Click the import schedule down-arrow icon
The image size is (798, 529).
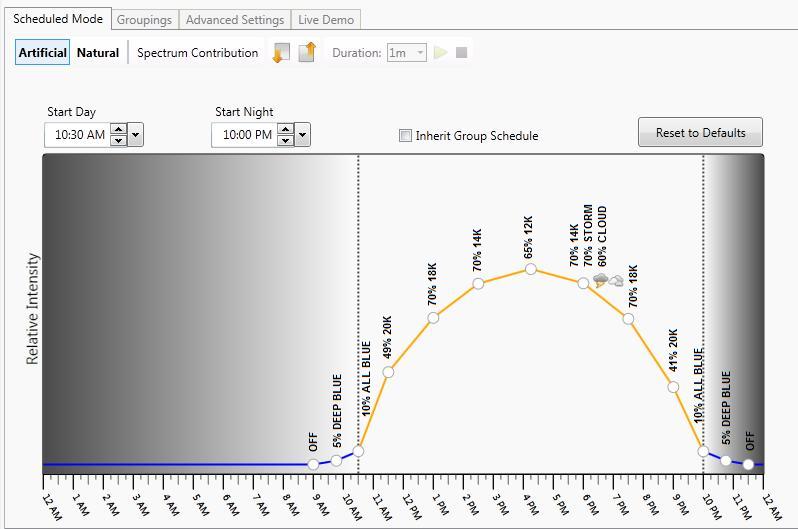coord(281,53)
